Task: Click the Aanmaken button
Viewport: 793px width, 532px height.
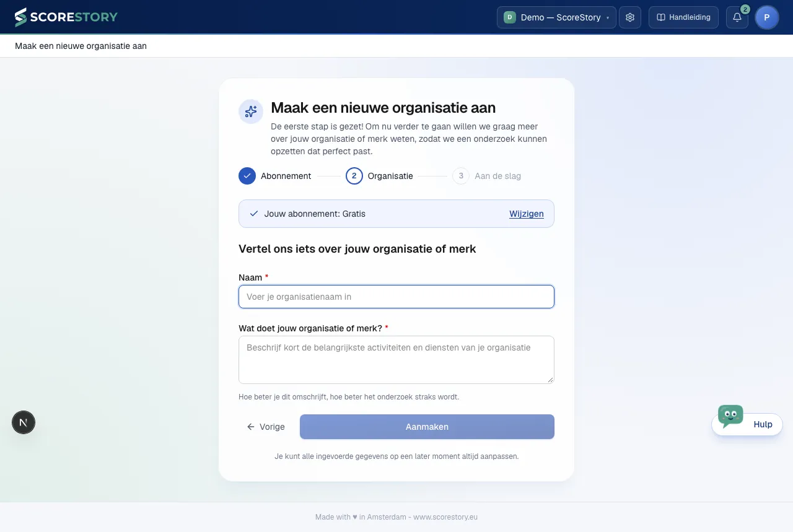Action: point(427,427)
